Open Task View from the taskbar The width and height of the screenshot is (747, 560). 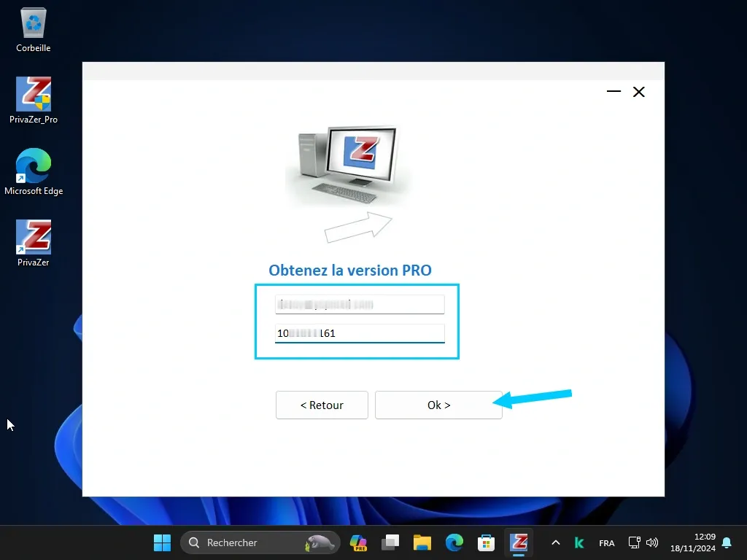390,542
